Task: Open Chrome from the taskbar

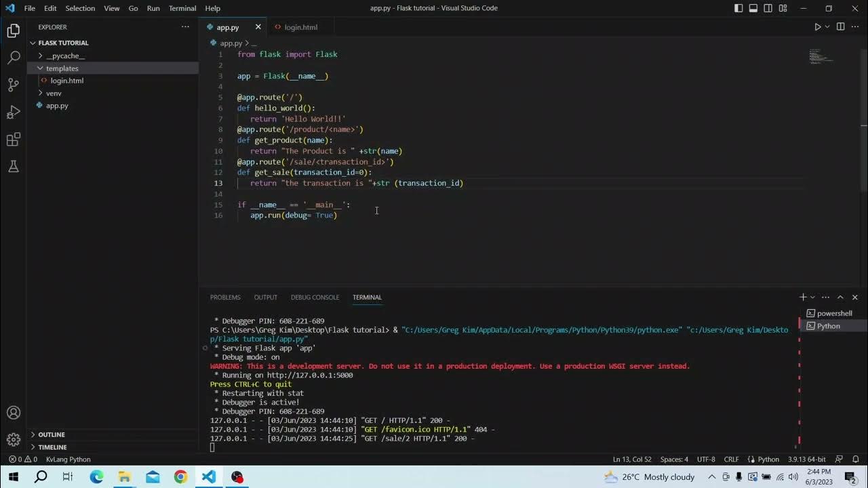Action: (180, 476)
